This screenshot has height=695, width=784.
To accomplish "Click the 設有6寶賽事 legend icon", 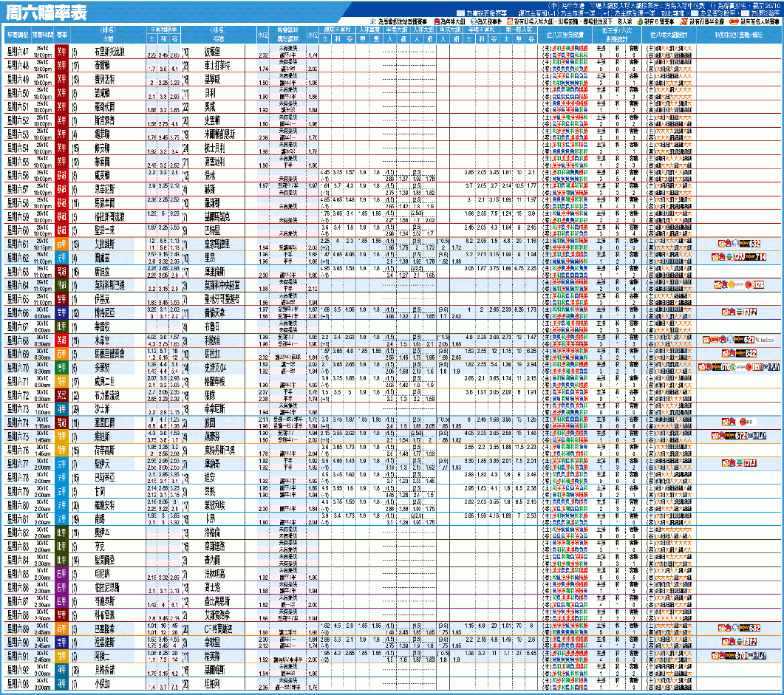I will point(639,21).
